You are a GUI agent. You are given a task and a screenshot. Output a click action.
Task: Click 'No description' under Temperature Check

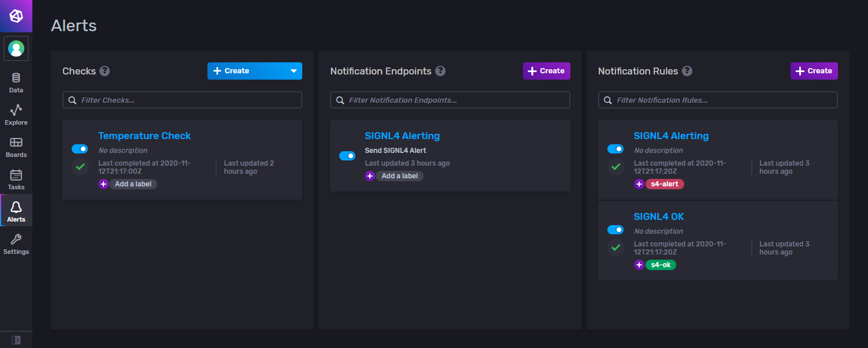coord(123,151)
